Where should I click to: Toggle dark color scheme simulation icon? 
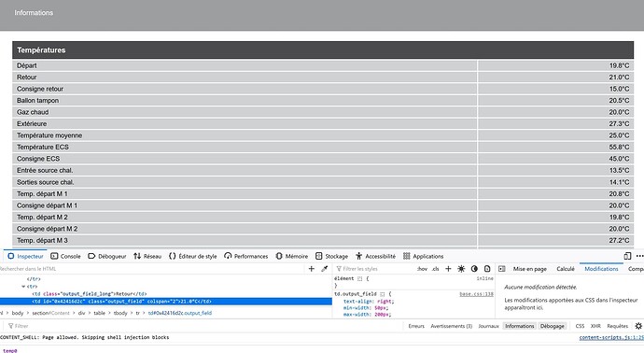pos(474,269)
